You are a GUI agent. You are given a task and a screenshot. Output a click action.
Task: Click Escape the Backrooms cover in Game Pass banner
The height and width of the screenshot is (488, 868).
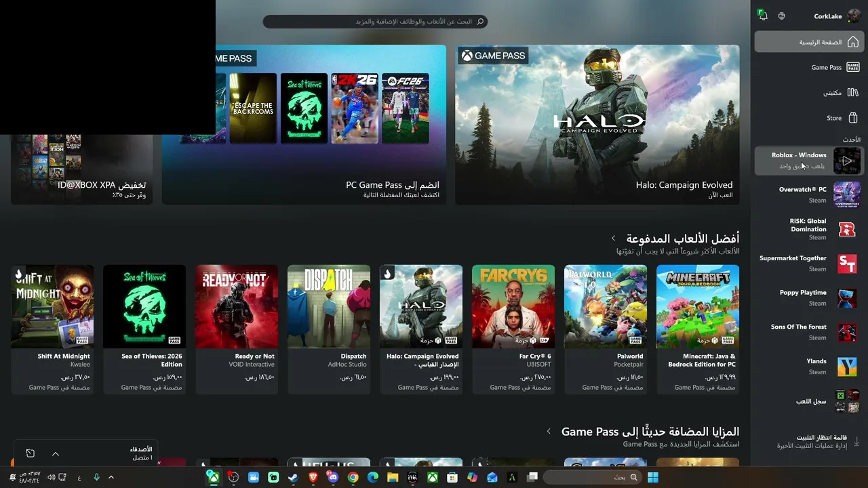pos(253,108)
